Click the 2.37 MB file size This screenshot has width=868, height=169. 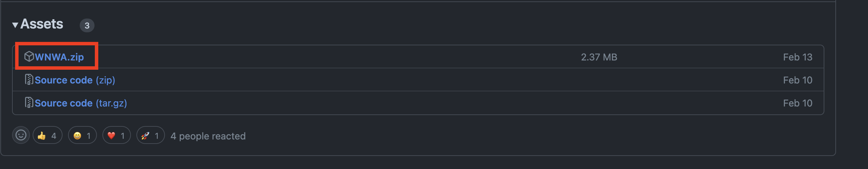point(599,57)
